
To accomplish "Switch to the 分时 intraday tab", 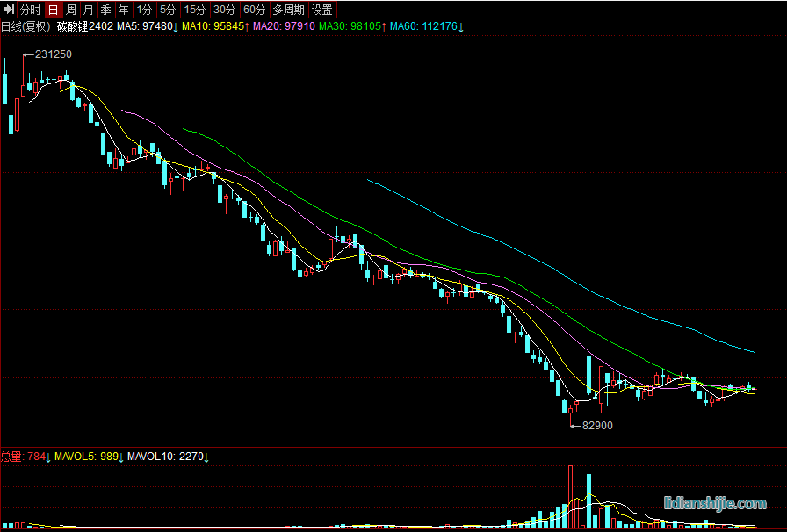I will (x=30, y=10).
